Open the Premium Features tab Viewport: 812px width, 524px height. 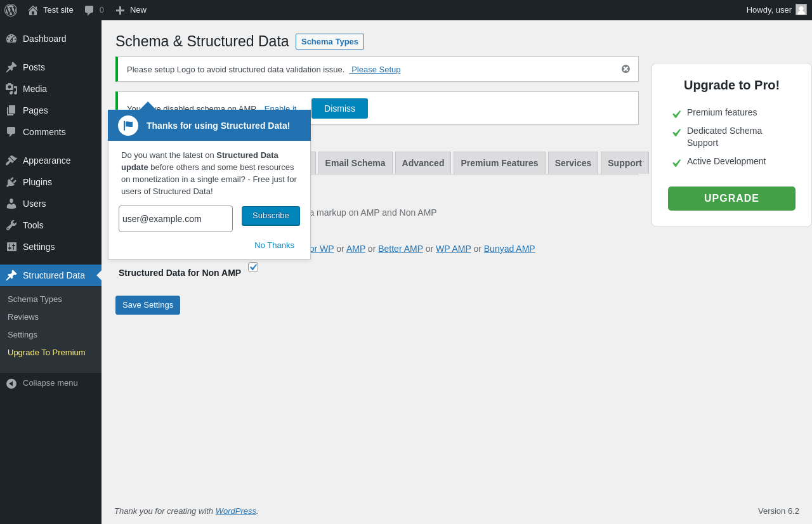click(499, 163)
